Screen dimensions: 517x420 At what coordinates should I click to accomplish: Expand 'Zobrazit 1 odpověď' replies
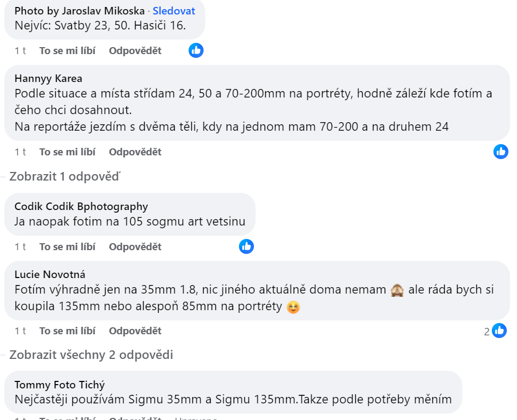click(65, 176)
